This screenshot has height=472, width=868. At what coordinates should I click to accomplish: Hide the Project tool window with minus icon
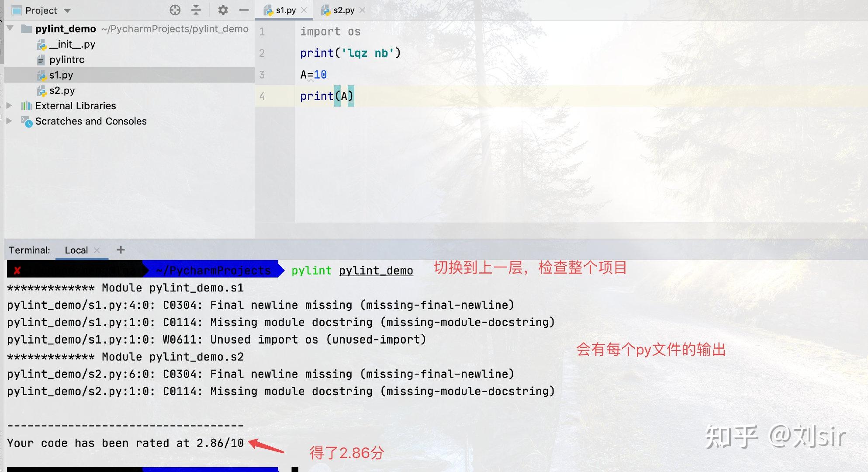pyautogui.click(x=243, y=10)
